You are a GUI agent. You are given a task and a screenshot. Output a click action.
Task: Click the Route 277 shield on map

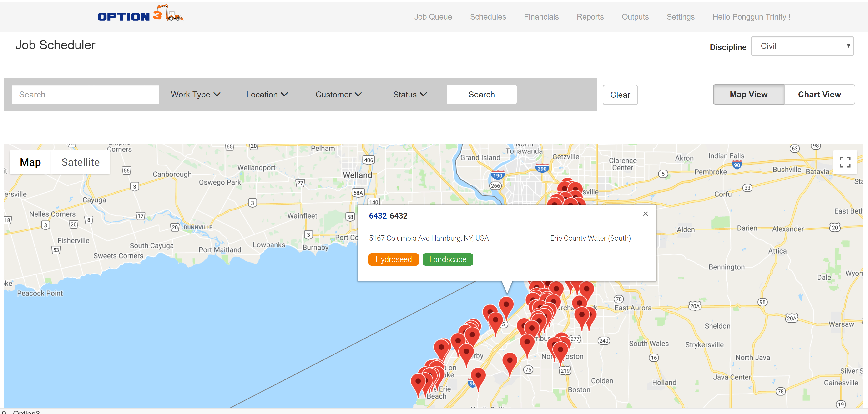click(x=575, y=339)
